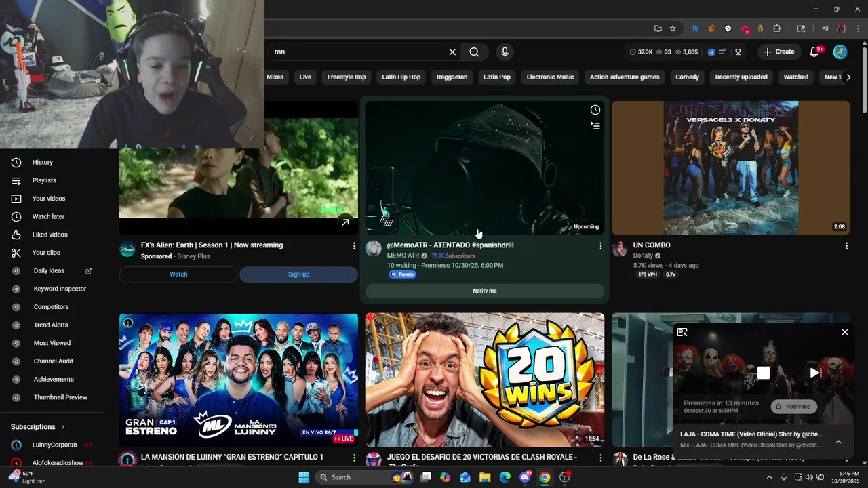868x488 pixels.
Task: Add MemoATR video to Watch later
Action: tap(595, 110)
